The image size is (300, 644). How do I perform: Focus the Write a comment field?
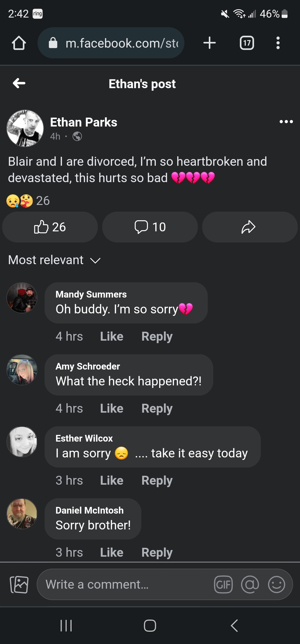[125, 584]
